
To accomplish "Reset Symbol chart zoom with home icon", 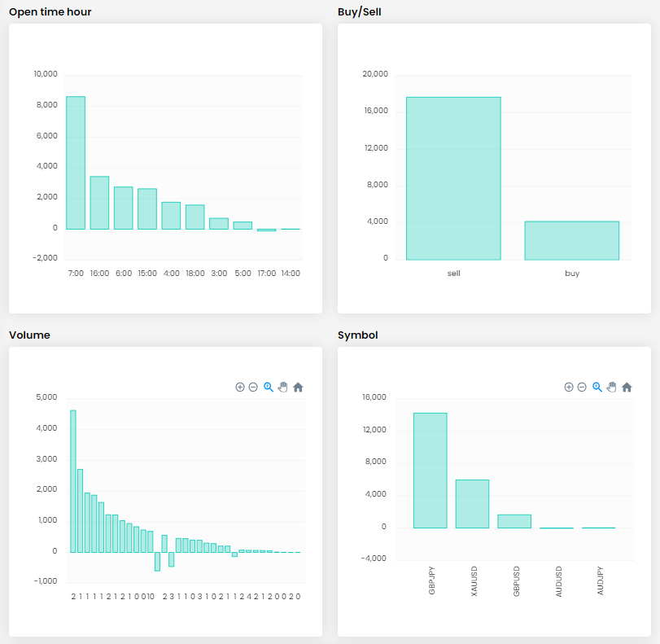I will 627,387.
